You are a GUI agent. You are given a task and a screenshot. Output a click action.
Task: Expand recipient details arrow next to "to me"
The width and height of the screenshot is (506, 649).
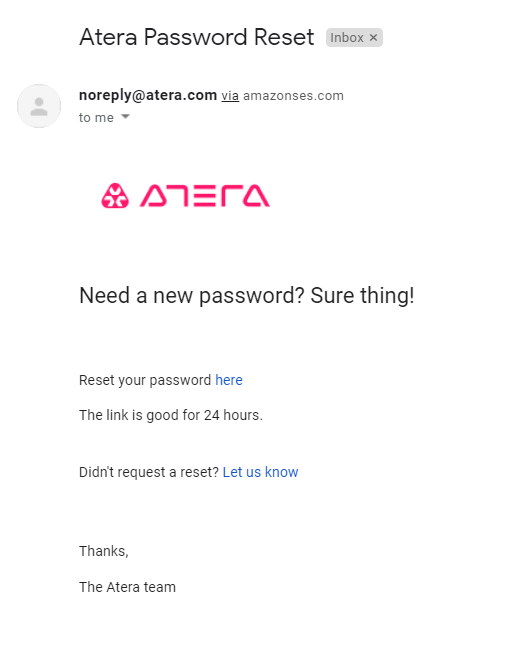pyautogui.click(x=125, y=117)
